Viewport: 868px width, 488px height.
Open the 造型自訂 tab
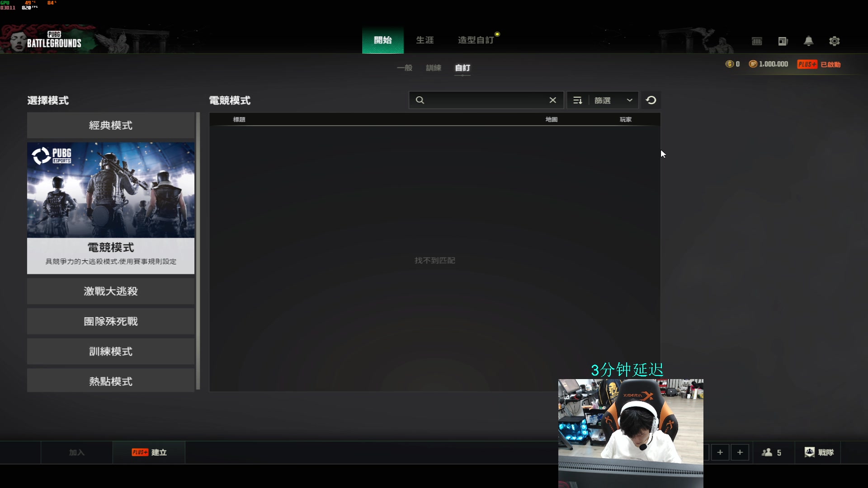pos(476,40)
